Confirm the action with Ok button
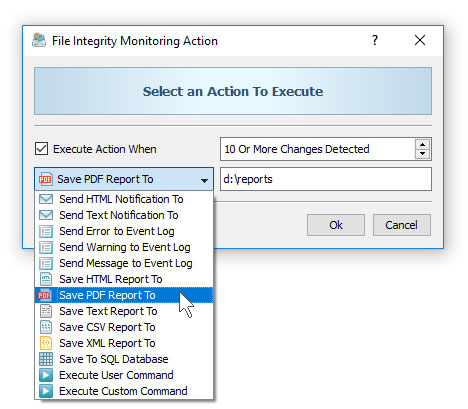This screenshot has height=409, width=468. [x=336, y=225]
